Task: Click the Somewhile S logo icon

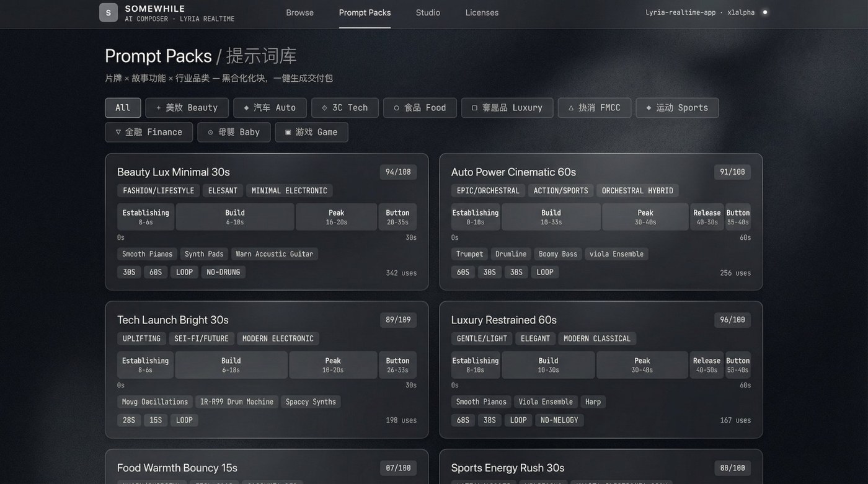Action: click(108, 12)
